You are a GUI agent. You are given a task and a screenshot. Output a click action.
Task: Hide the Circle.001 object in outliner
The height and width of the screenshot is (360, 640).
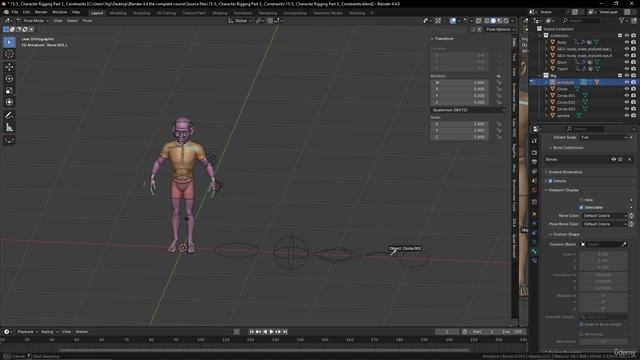(627, 96)
